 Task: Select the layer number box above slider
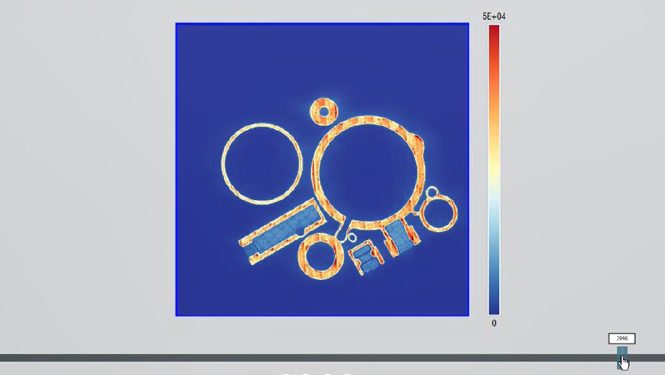[x=622, y=339]
